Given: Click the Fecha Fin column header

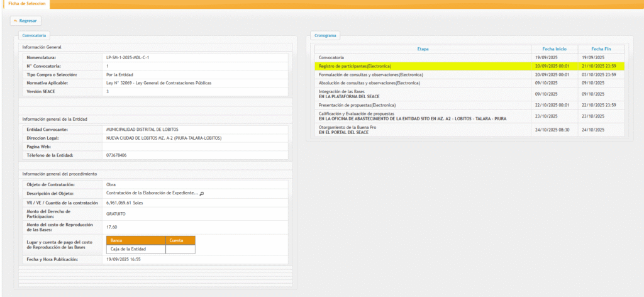Looking at the screenshot, I should [601, 48].
